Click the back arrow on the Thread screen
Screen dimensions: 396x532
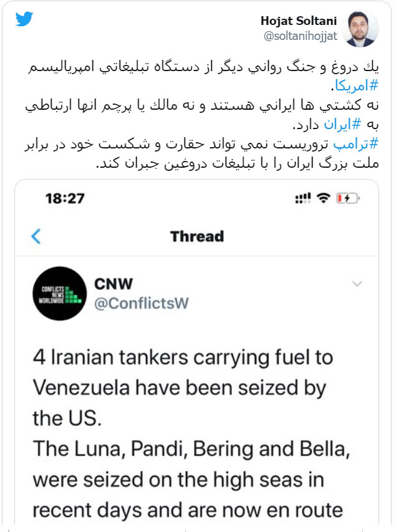coord(37,236)
